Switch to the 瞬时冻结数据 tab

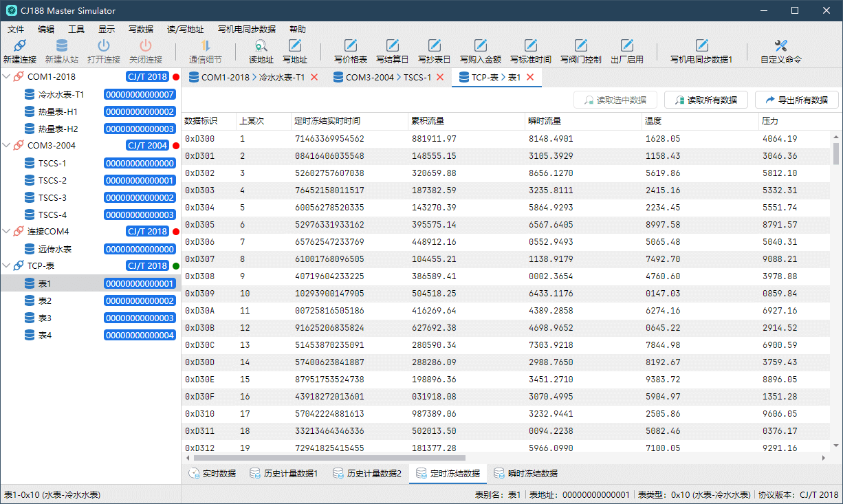click(525, 474)
